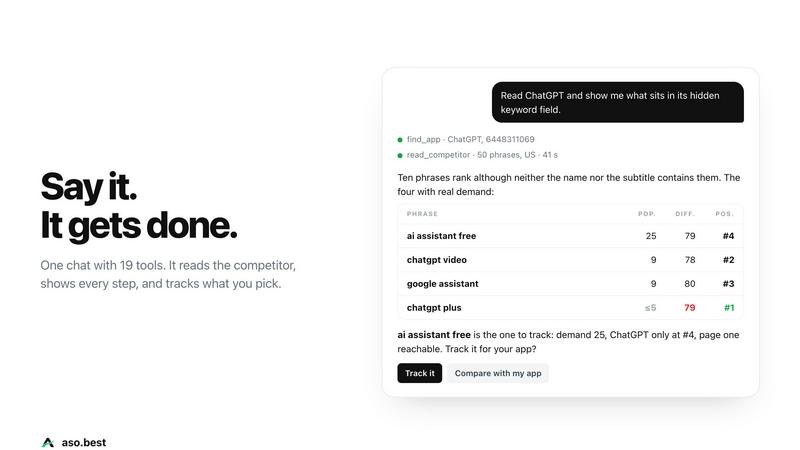800x450 pixels.
Task: Sort by the PHRASE column header
Action: tap(422, 214)
